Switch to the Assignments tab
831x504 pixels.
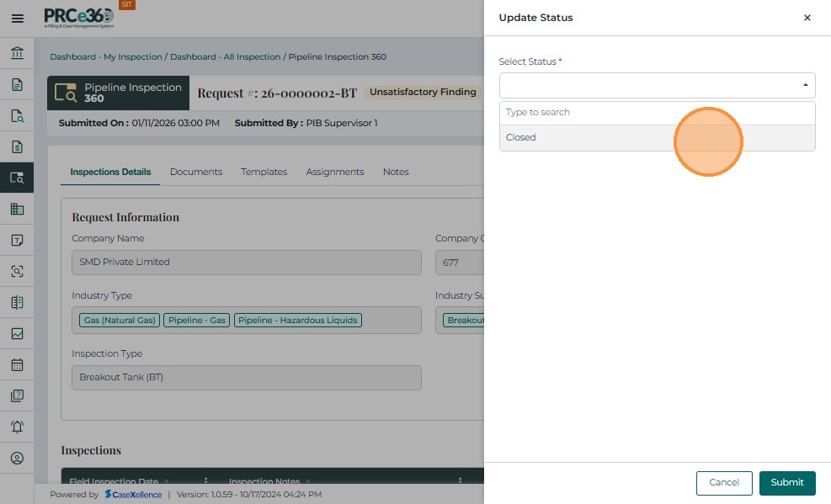point(334,172)
